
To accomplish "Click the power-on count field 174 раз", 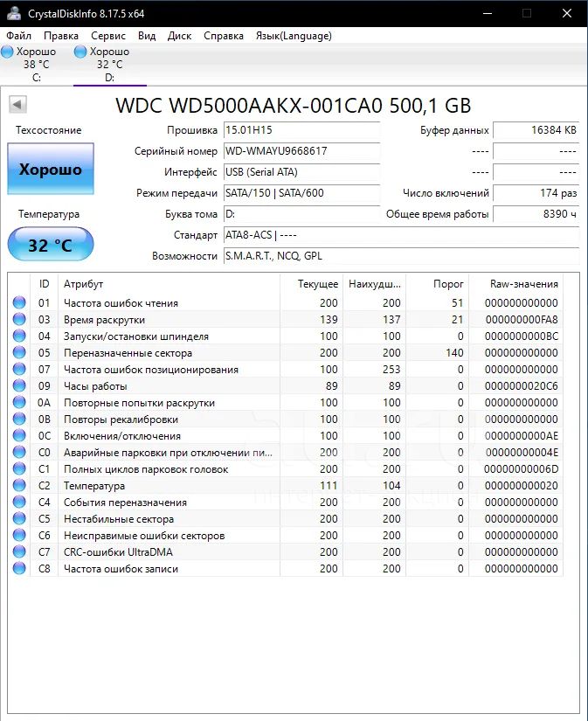I will pos(536,193).
